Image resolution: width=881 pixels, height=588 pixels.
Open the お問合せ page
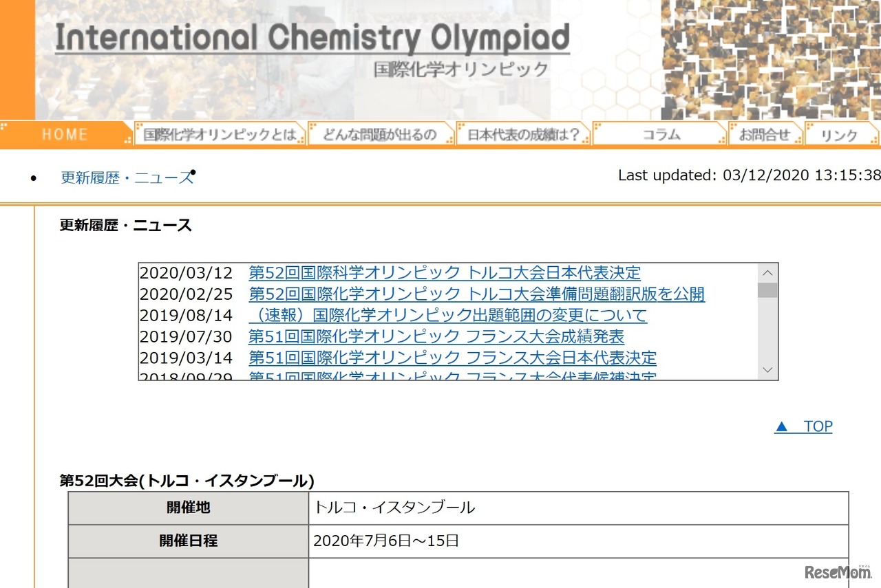click(765, 134)
